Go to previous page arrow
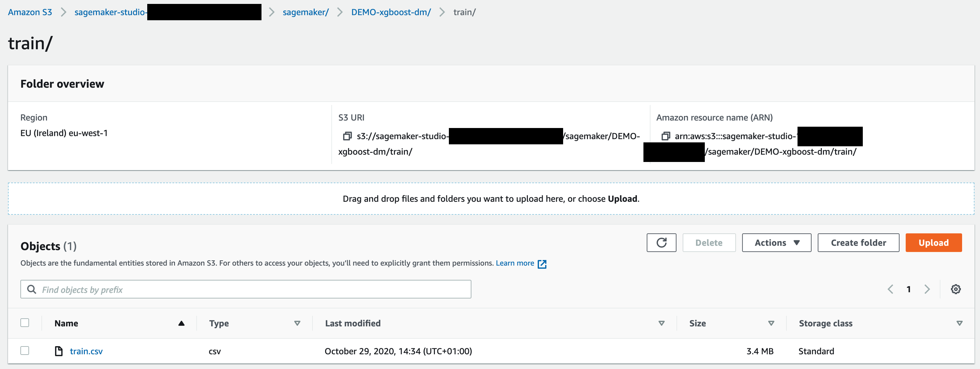This screenshot has height=369, width=980. tap(890, 289)
